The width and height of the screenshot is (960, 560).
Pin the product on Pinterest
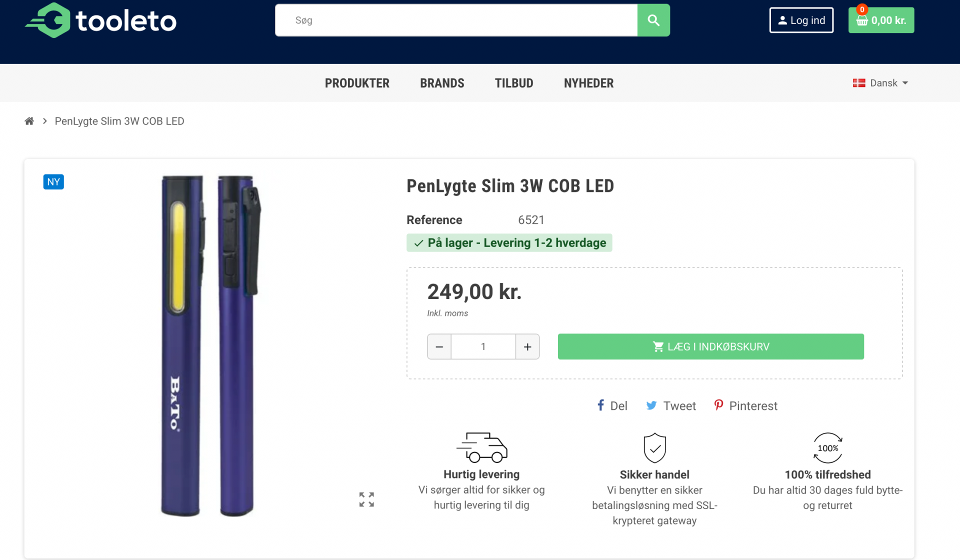745,405
